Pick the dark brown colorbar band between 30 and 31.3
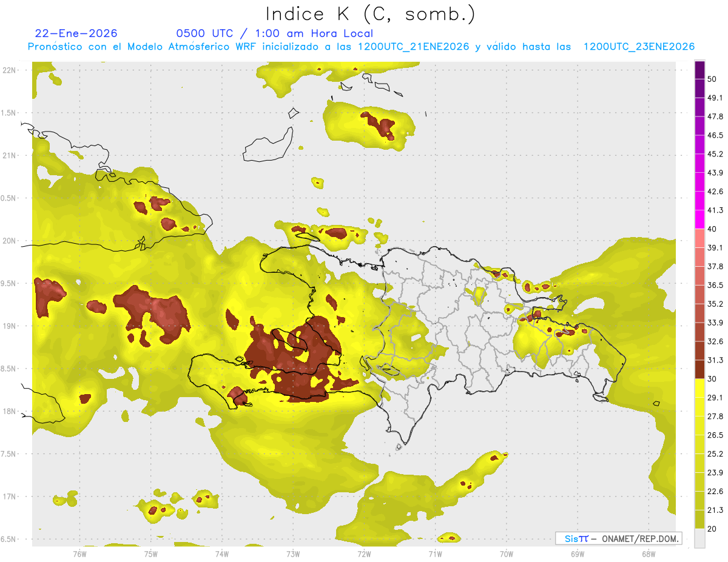 699,369
